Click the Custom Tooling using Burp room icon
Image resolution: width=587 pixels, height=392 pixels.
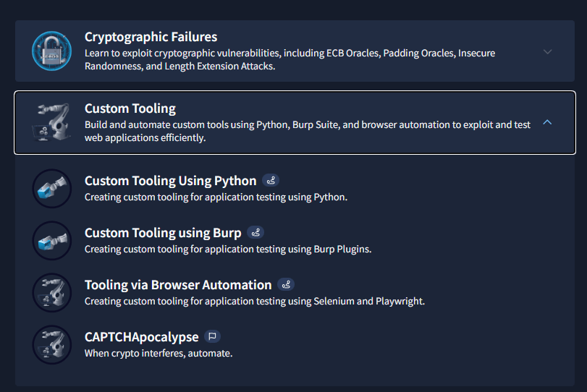52,241
